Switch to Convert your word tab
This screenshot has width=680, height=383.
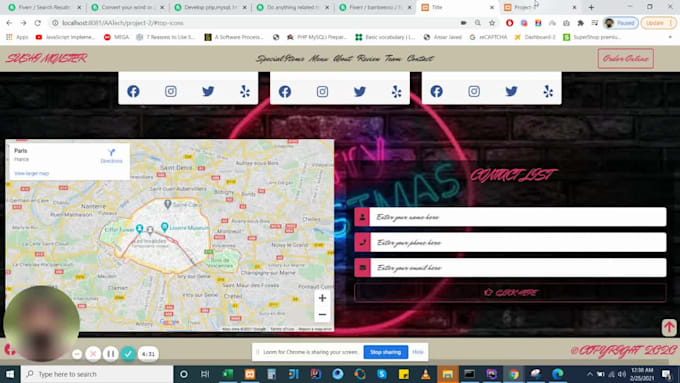click(128, 7)
